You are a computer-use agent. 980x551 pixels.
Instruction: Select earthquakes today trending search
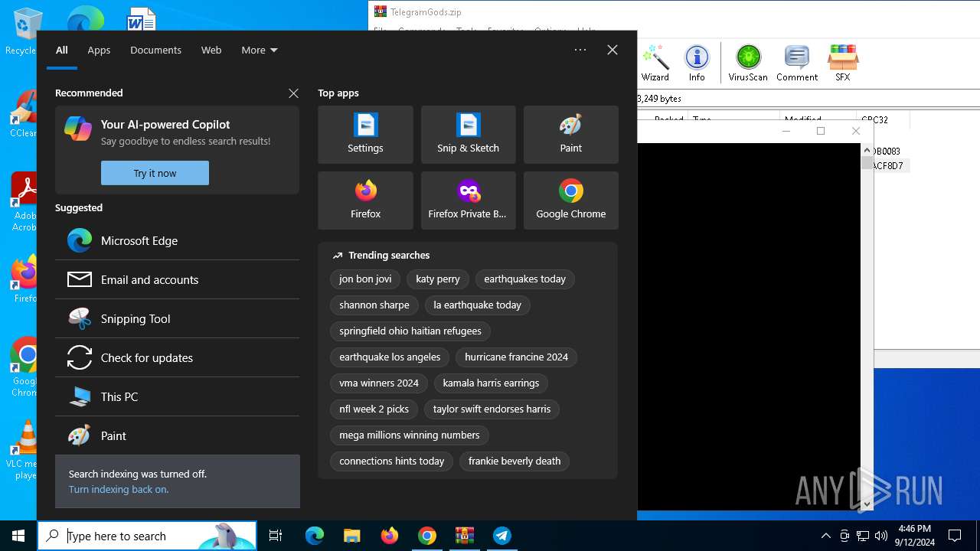pyautogui.click(x=524, y=279)
